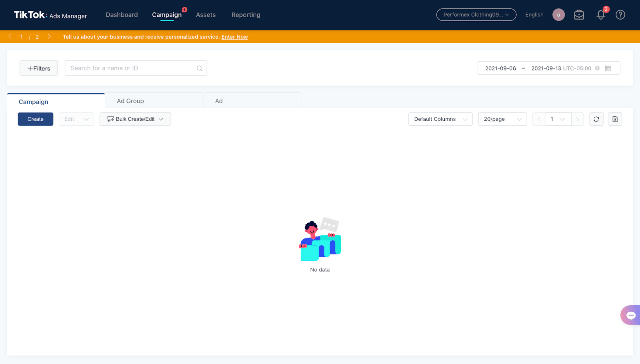The width and height of the screenshot is (640, 364).
Task: Open the chat support bubble
Action: (631, 315)
